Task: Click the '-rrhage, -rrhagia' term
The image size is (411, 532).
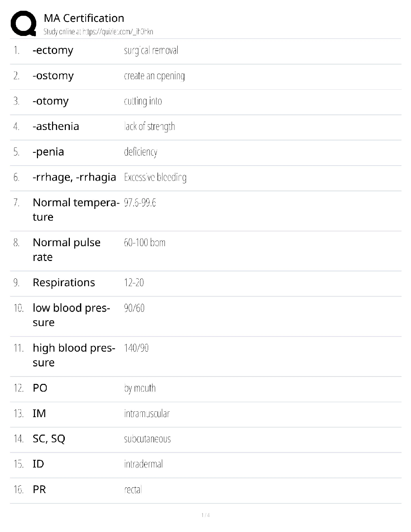Action: coord(74,177)
